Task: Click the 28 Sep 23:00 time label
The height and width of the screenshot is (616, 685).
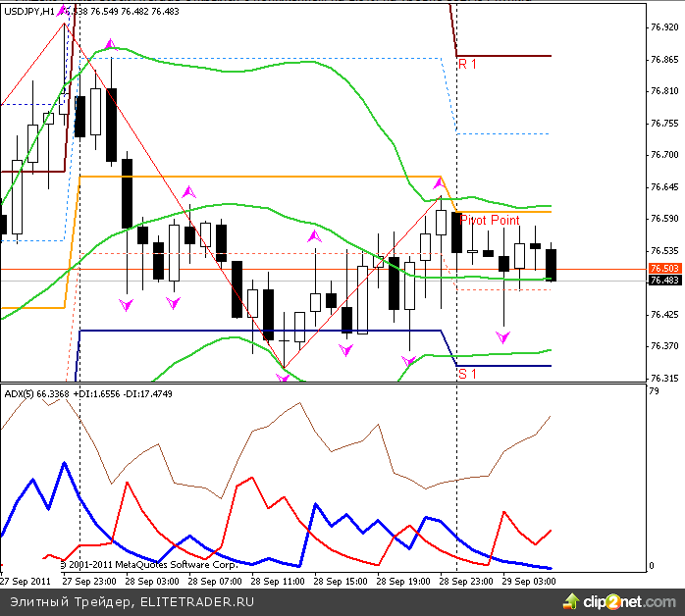Action: [x=467, y=581]
